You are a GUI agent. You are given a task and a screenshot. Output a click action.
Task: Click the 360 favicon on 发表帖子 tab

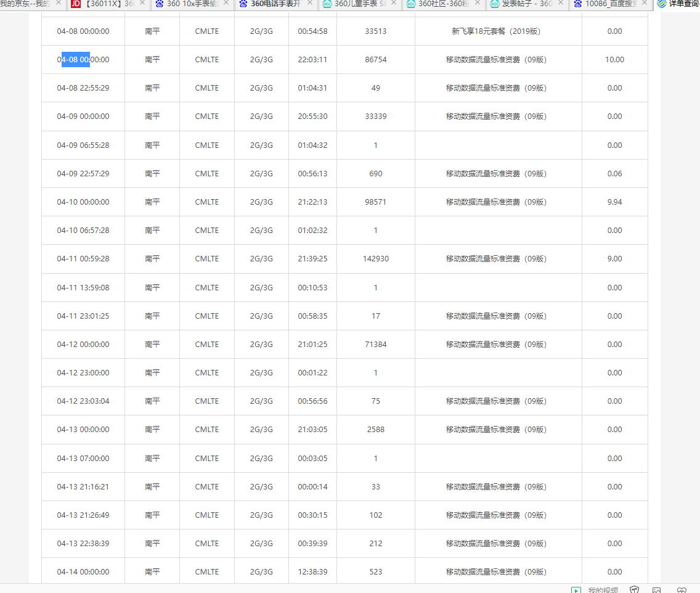495,4
